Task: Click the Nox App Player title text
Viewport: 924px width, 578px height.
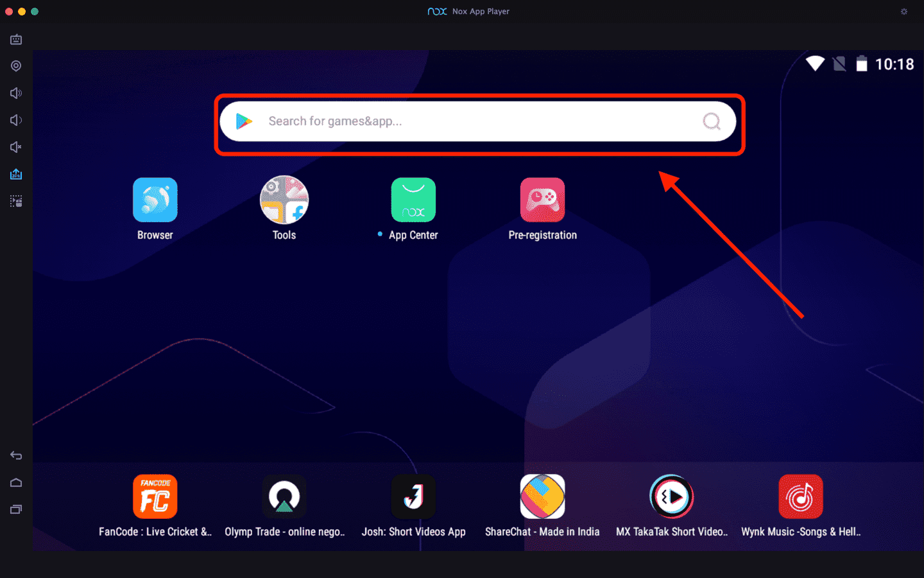Action: click(481, 12)
